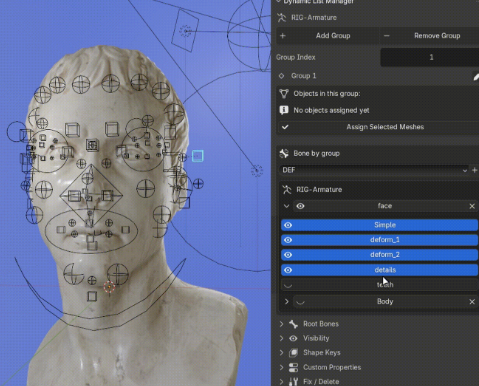The height and width of the screenshot is (386, 479).
Task: Expand the Fix / Delete panel
Action: point(282,382)
